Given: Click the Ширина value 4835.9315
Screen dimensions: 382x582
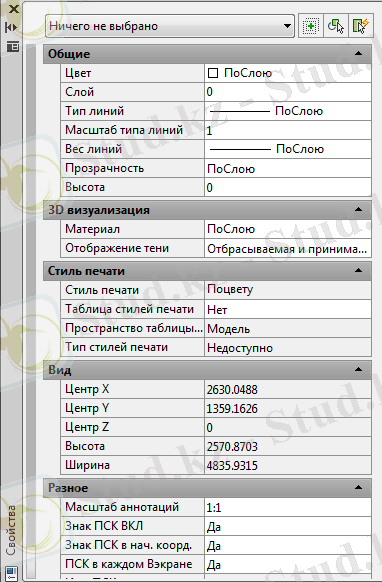Looking at the screenshot, I should [288, 465].
